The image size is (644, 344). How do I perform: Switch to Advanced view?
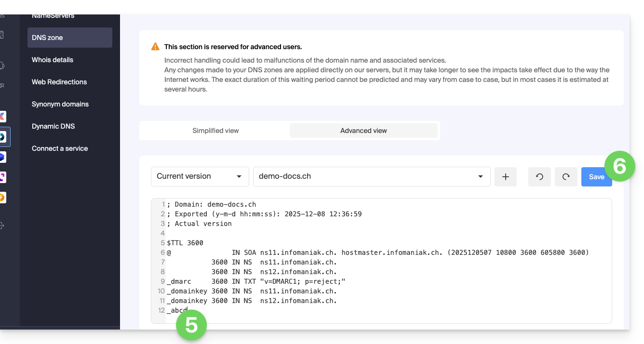click(x=363, y=131)
